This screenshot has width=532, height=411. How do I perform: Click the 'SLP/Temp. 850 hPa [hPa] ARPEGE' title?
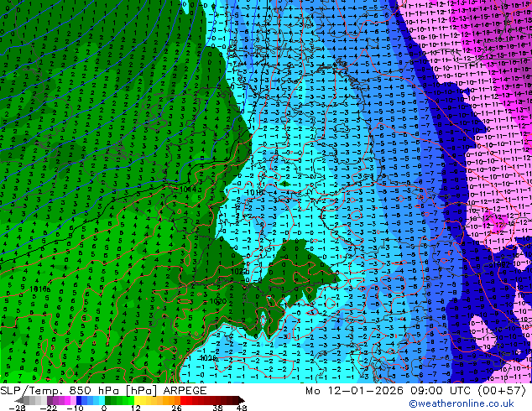103,391
